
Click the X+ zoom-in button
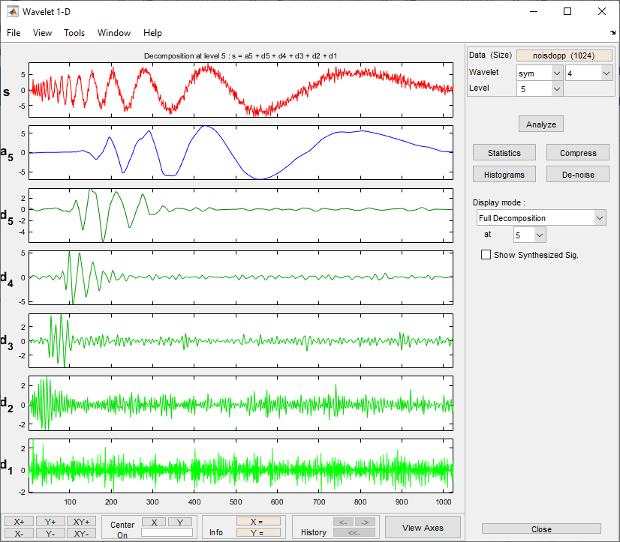[19, 521]
